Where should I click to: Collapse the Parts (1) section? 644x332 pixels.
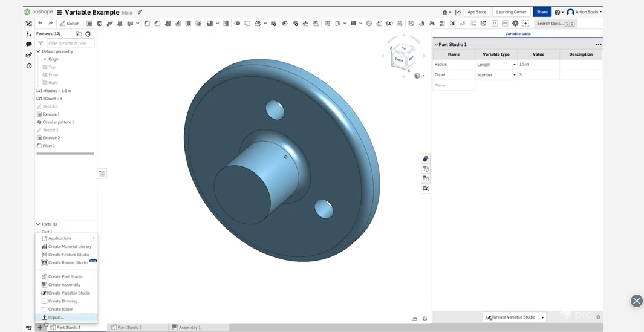tap(38, 224)
